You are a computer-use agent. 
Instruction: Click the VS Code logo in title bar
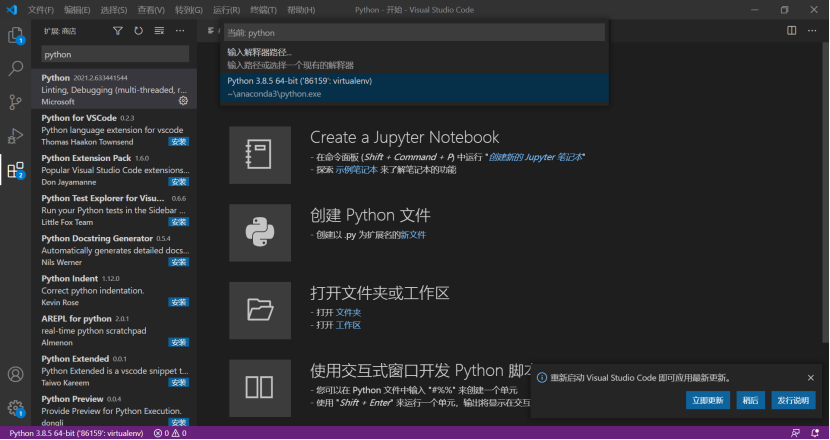[12, 10]
